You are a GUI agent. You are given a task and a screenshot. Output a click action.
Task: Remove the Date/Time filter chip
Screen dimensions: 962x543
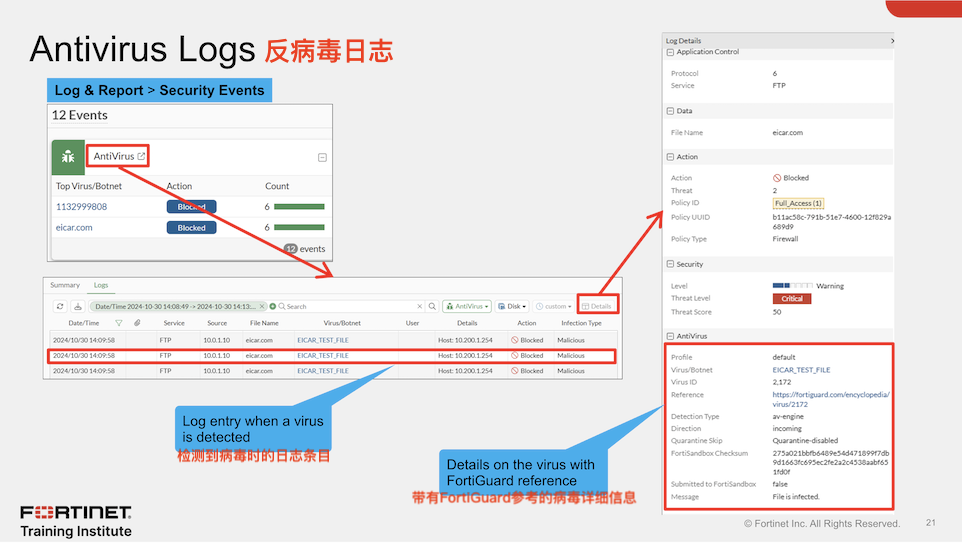262,306
